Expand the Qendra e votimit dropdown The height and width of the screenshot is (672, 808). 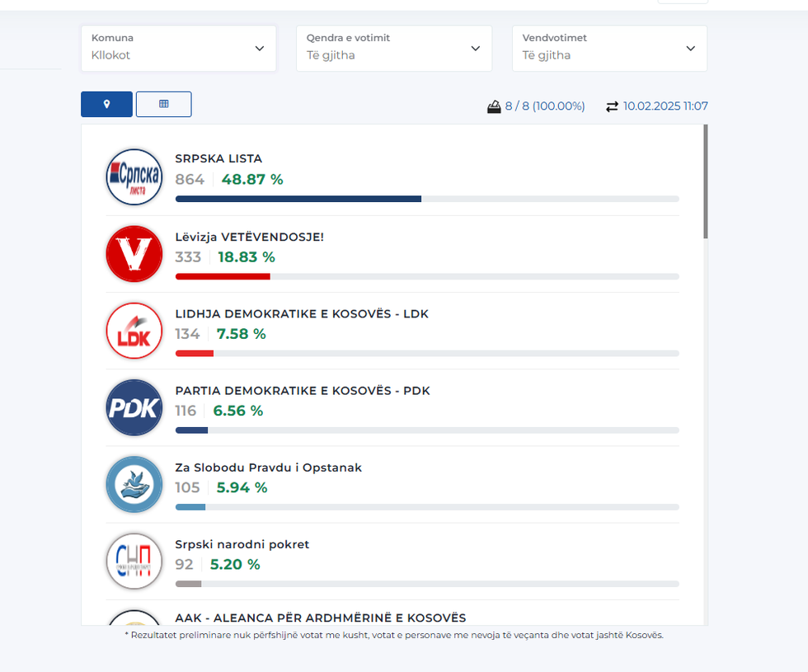coord(393,48)
